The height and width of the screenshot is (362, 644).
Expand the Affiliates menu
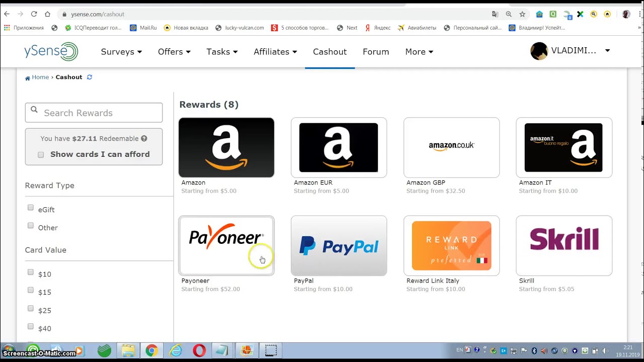click(275, 52)
